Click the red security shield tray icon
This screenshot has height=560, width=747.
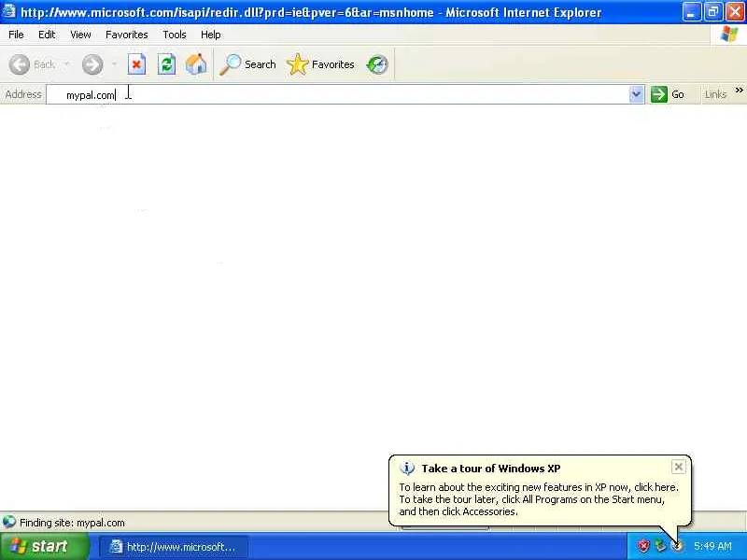[643, 546]
